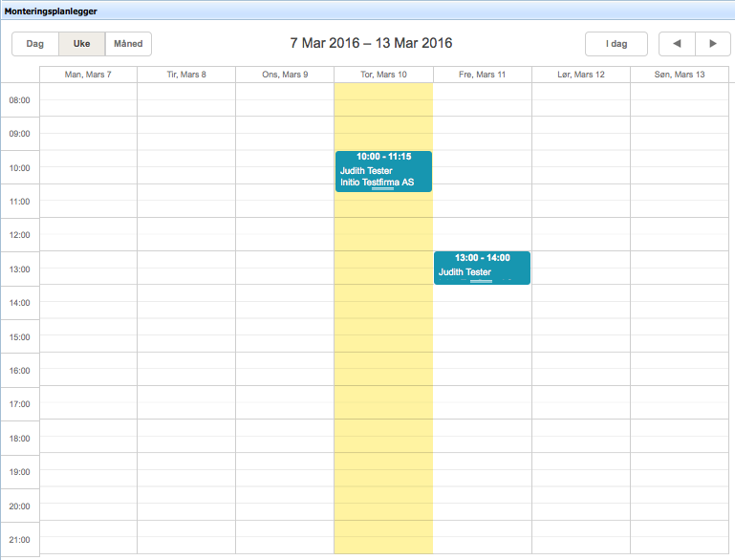735x560 pixels.
Task: Select the Uke view button
Action: tap(81, 44)
